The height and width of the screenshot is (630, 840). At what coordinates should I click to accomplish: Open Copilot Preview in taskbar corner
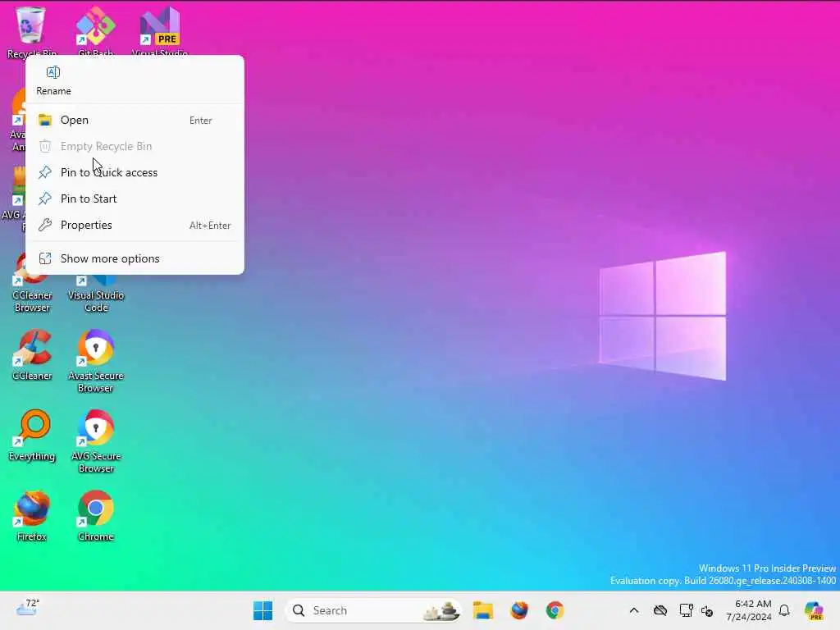[x=814, y=610]
